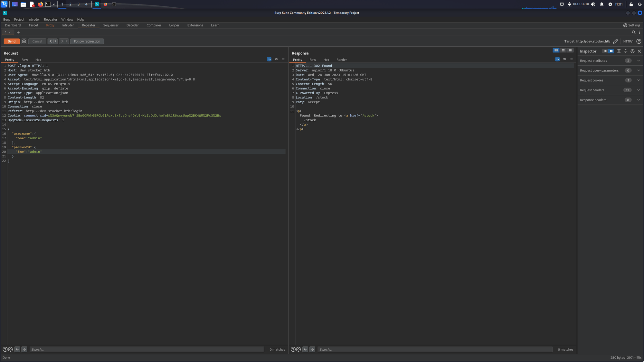Open Repeater send options gear icon
Viewport: 644px width, 362px height.
(24, 41)
